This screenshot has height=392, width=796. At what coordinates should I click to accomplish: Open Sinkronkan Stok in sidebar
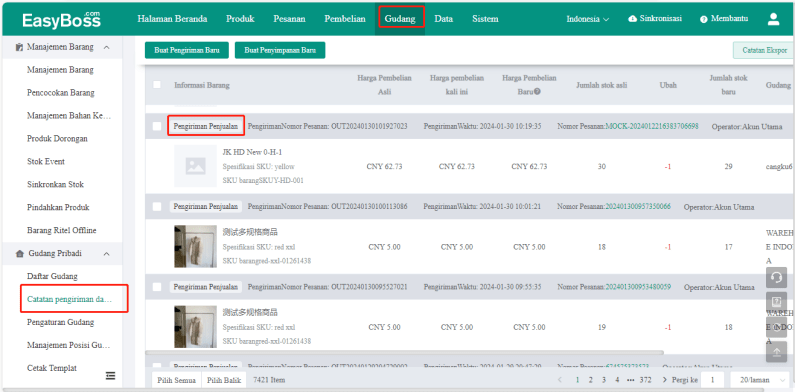[55, 184]
